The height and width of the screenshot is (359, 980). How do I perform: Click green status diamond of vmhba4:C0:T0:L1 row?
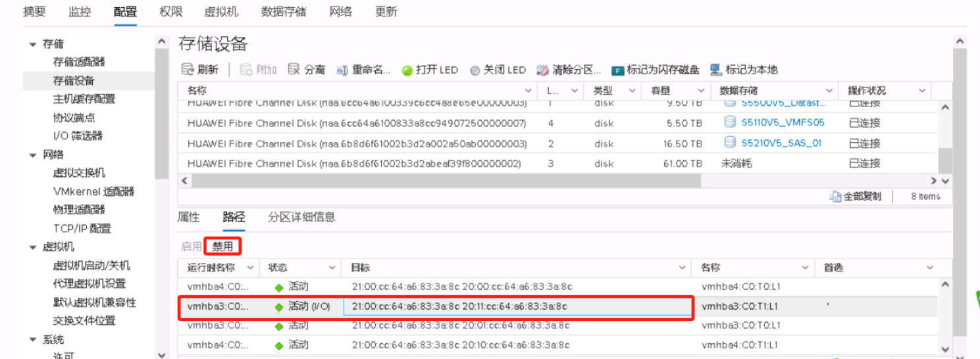(279, 287)
